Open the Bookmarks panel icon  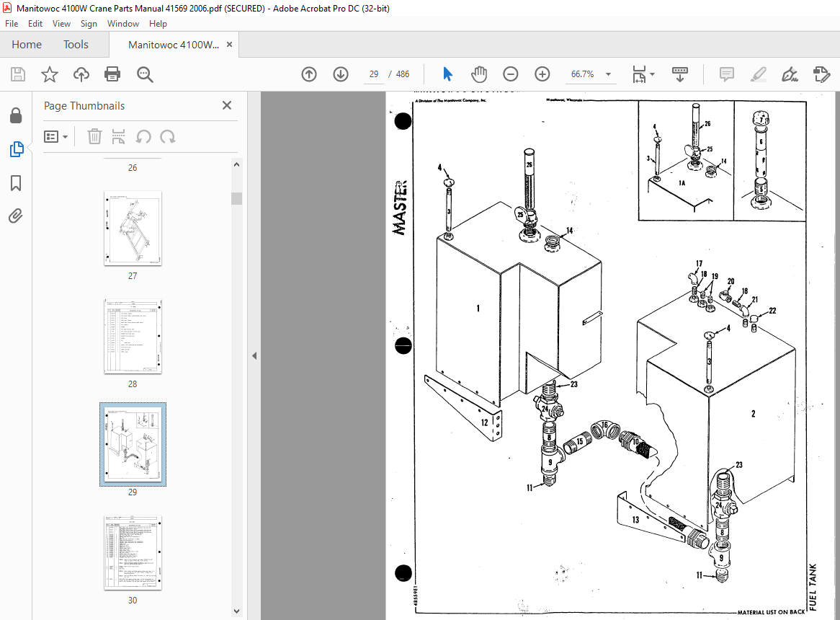pyautogui.click(x=16, y=183)
